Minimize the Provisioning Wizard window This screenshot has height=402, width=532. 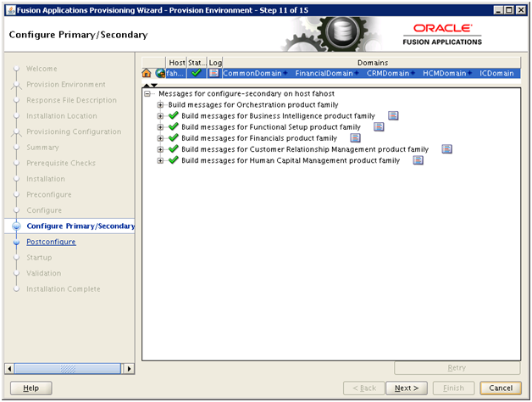pos(498,10)
